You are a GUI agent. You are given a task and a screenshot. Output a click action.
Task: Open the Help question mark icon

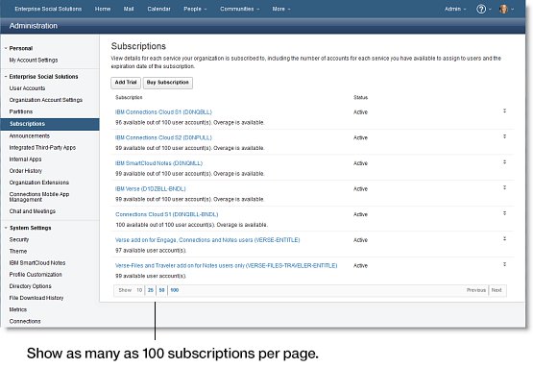click(x=481, y=9)
